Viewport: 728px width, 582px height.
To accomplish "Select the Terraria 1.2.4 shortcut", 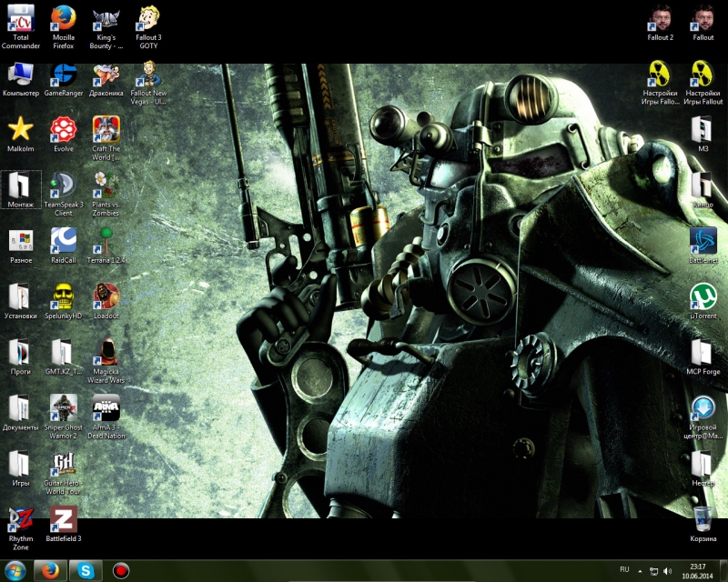I will [106, 246].
